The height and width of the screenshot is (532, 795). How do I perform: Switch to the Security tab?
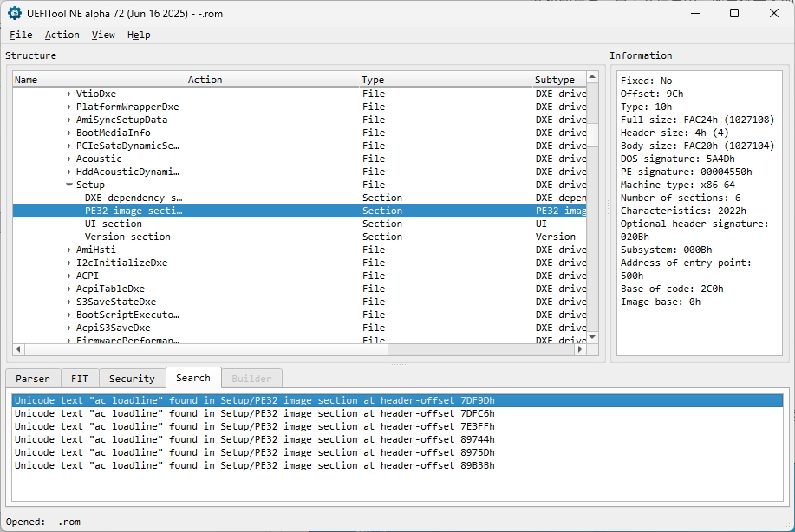click(132, 379)
